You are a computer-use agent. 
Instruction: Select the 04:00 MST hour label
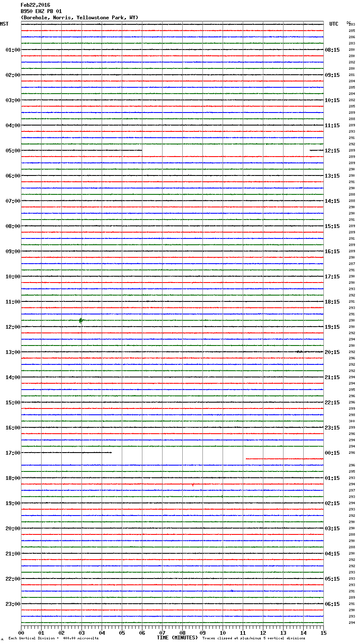click(x=13, y=126)
